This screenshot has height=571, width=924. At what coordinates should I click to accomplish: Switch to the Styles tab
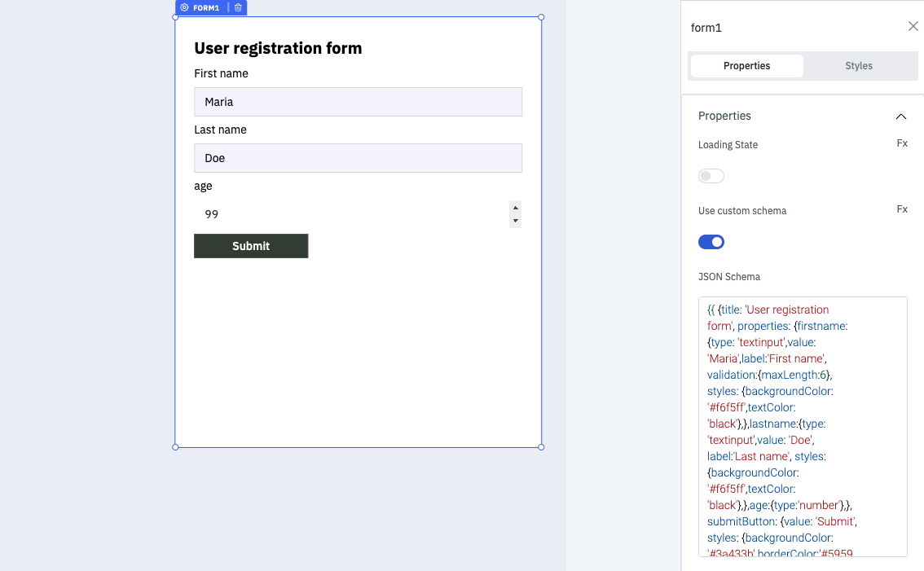pos(858,66)
